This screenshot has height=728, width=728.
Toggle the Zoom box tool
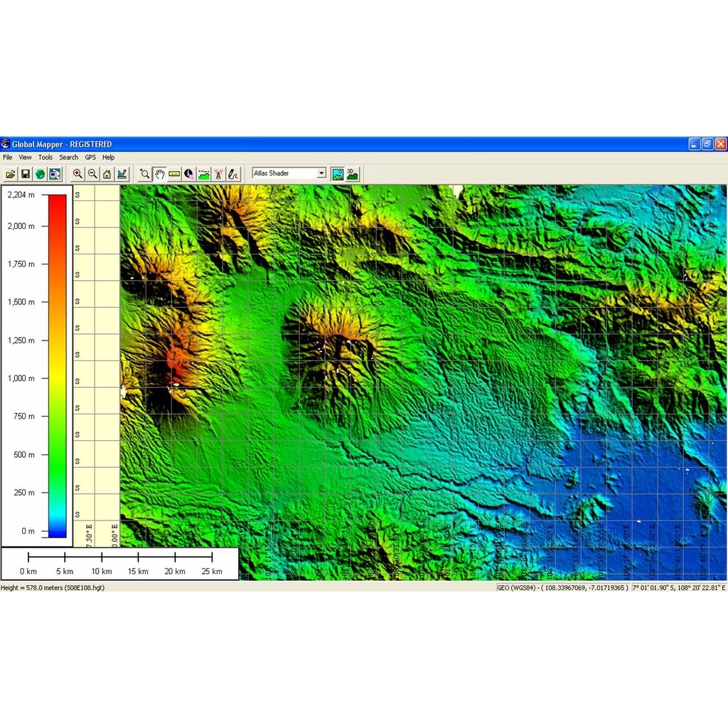tap(145, 174)
